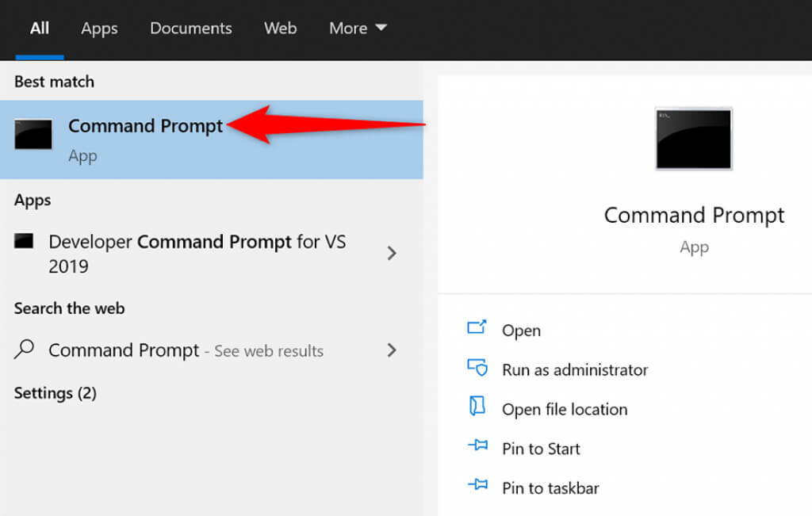Click the Command Prompt icon in Best match
Image resolution: width=812 pixels, height=516 pixels.
point(33,134)
